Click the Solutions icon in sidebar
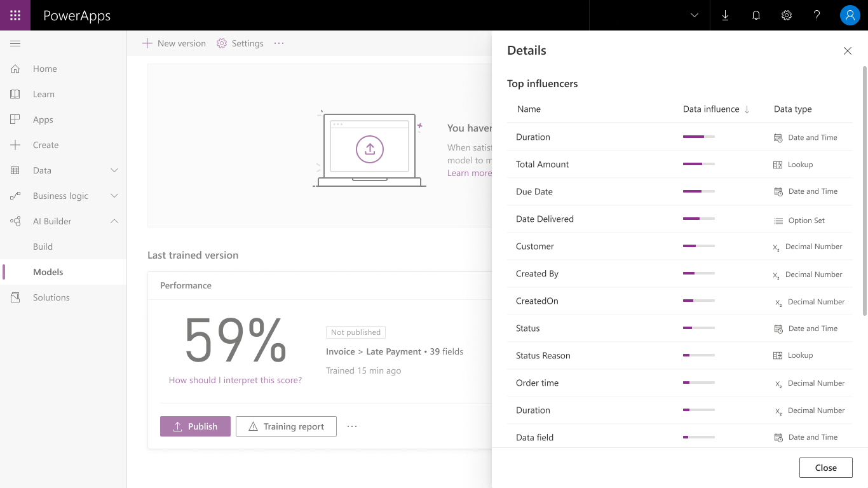Viewport: 868px width, 488px height. point(15,297)
